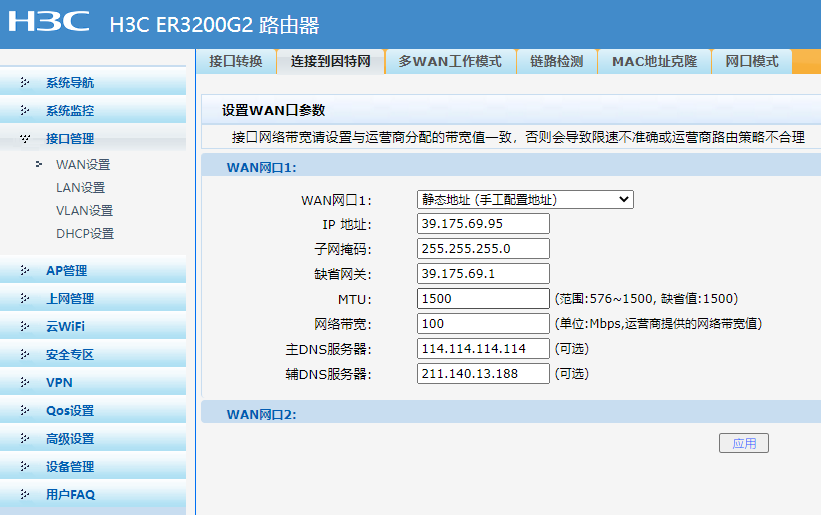The image size is (821, 515).
Task: Expand the 安全专区 menu section
Action: (93, 354)
